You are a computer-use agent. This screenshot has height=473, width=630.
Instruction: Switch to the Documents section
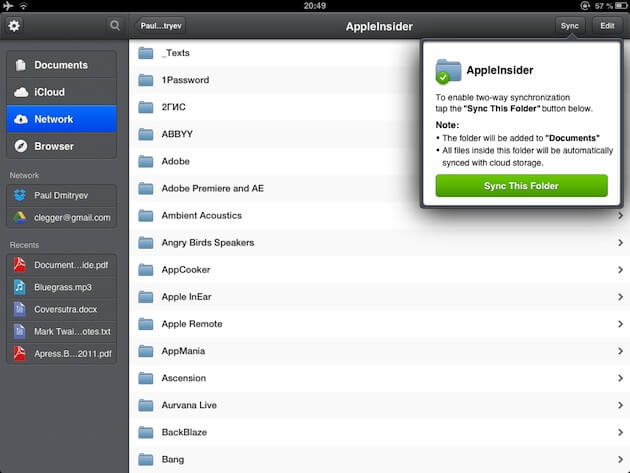tap(61, 65)
